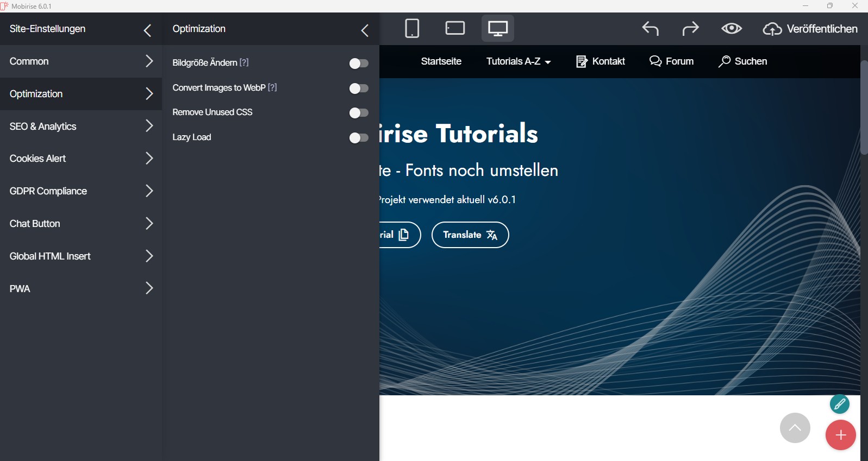Click the scroll-to-top arrow circle

click(795, 428)
